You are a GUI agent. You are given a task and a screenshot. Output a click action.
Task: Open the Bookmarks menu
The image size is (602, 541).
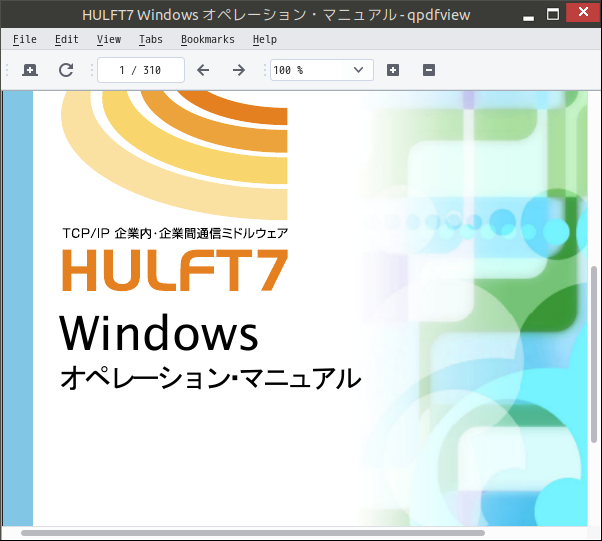tap(208, 39)
